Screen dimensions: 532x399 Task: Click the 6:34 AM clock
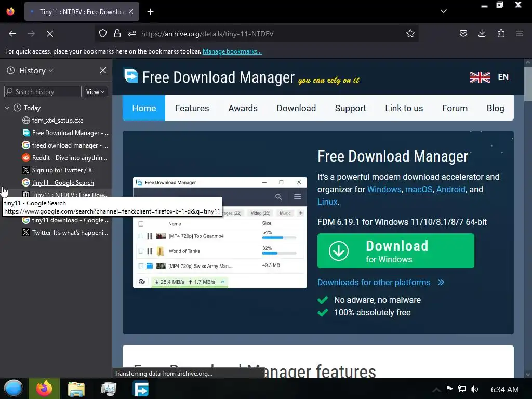point(504,389)
